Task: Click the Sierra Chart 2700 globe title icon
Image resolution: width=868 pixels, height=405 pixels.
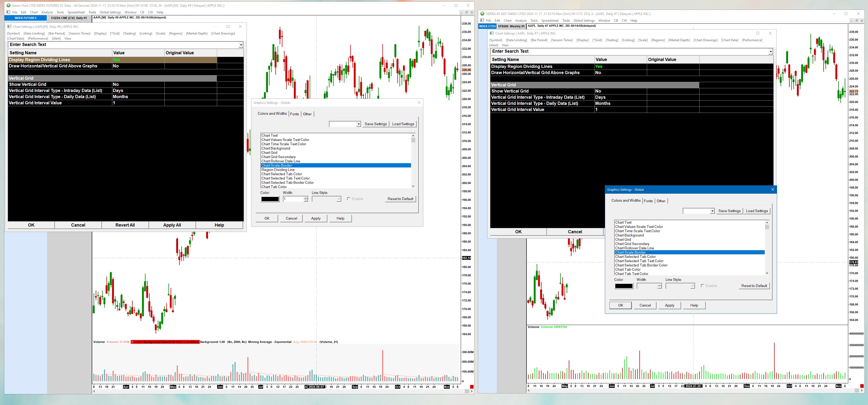Action: pos(9,5)
